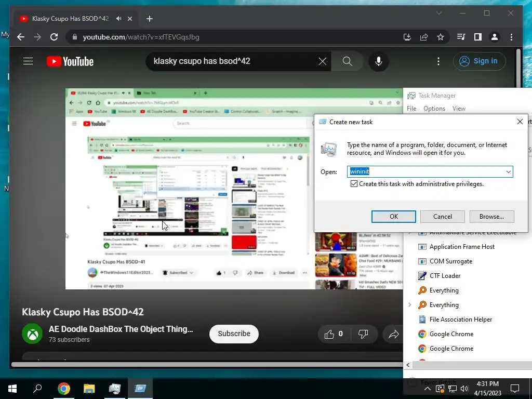
Task: Click the YouTube logo
Action: (x=70, y=61)
